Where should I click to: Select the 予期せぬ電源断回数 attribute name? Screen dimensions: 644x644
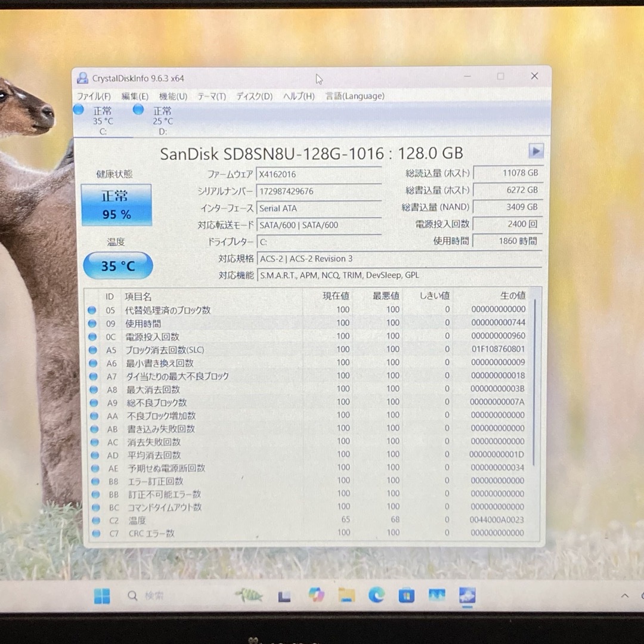pyautogui.click(x=166, y=468)
